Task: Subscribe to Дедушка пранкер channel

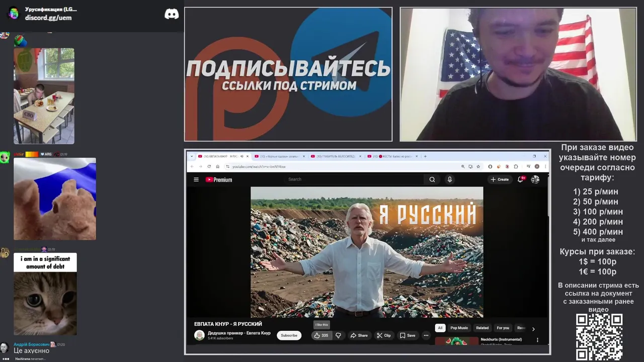Action: click(289, 335)
